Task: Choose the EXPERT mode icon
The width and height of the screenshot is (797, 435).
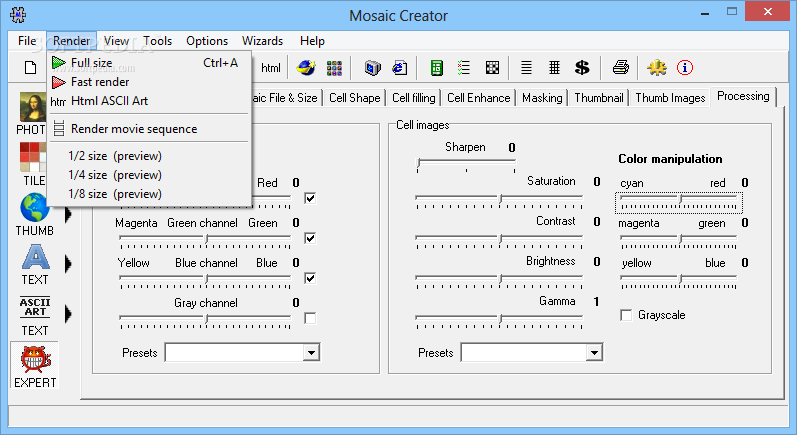Action: pos(33,363)
